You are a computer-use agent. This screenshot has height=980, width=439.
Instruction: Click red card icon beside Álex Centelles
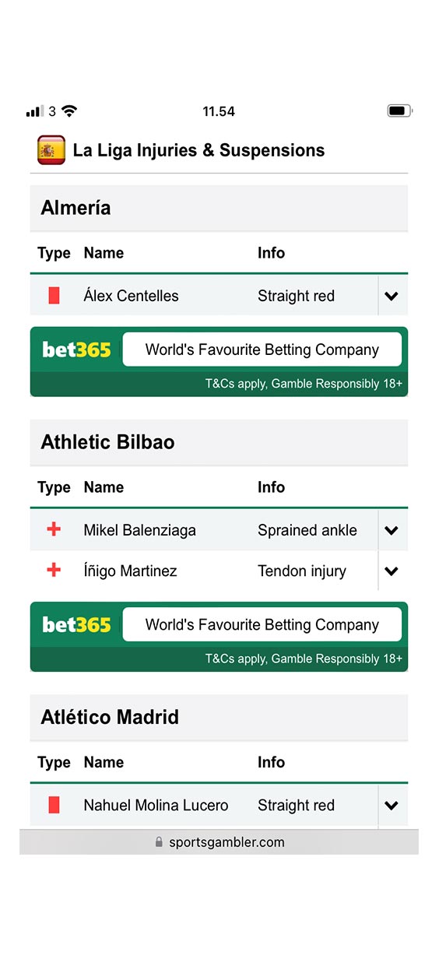(54, 296)
